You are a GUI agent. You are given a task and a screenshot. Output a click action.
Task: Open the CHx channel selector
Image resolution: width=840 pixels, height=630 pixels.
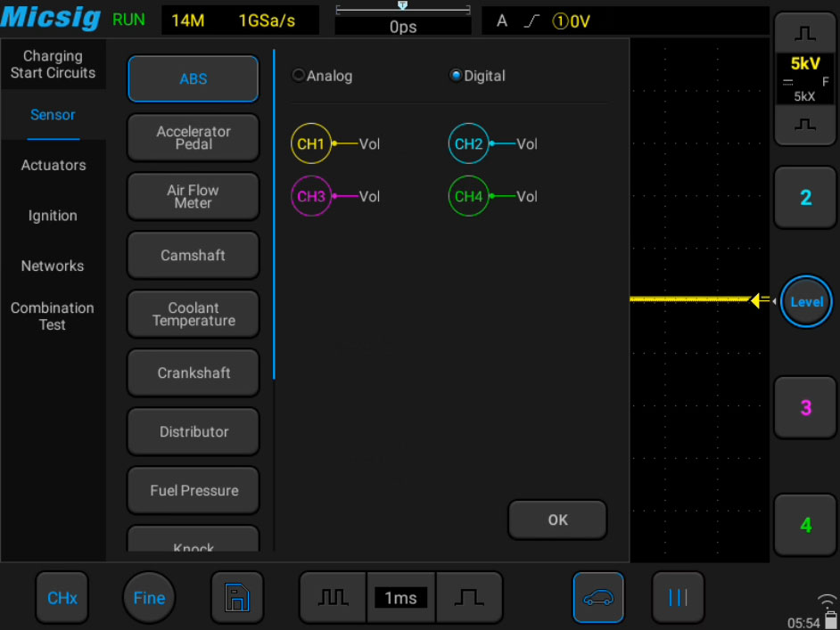point(62,597)
